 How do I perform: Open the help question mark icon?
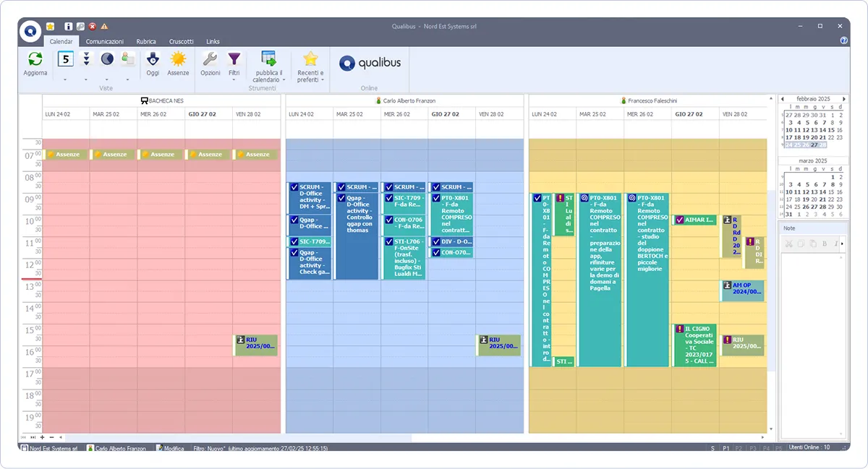coord(843,41)
